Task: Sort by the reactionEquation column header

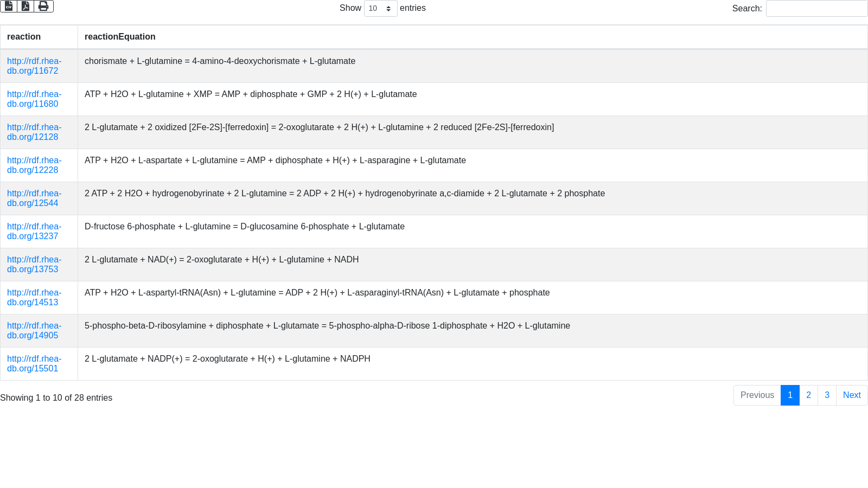Action: 473,37
